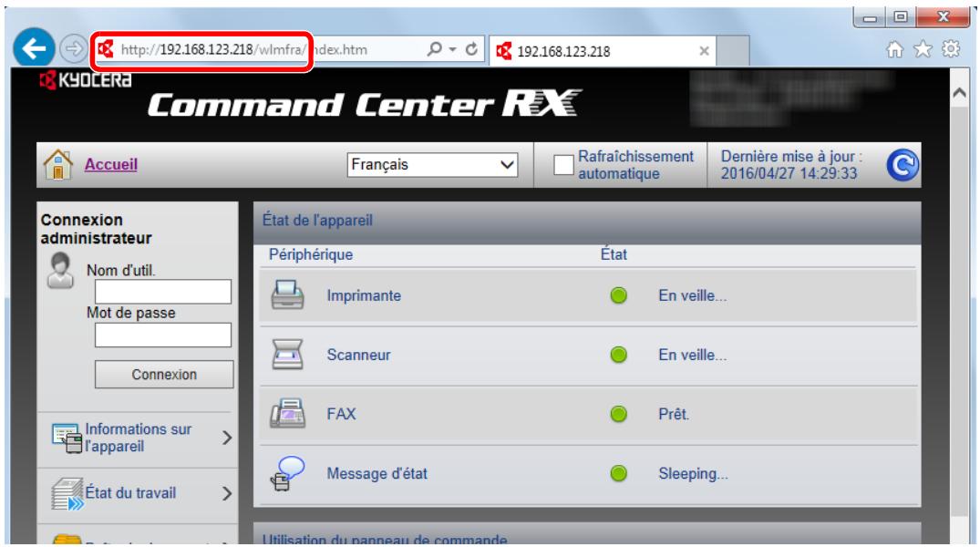This screenshot has height=547, width=980.
Task: Close the 192.168.123.218 browser tab
Action: click(704, 51)
